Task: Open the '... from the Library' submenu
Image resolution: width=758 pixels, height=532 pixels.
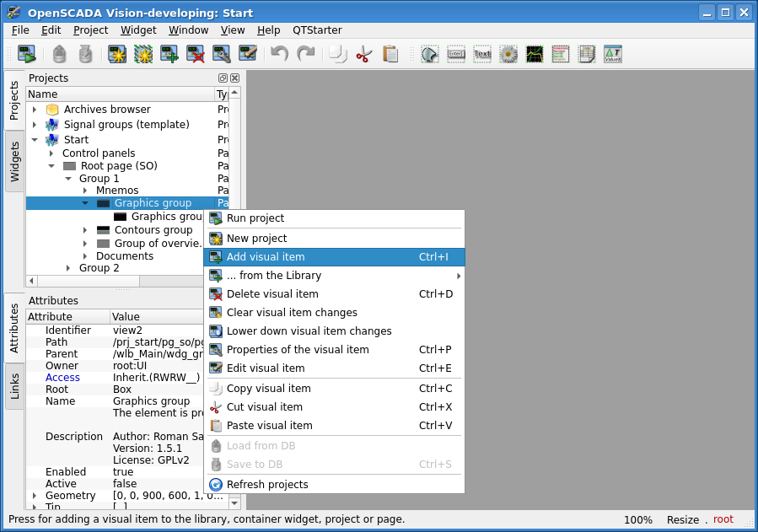Action: click(x=334, y=276)
